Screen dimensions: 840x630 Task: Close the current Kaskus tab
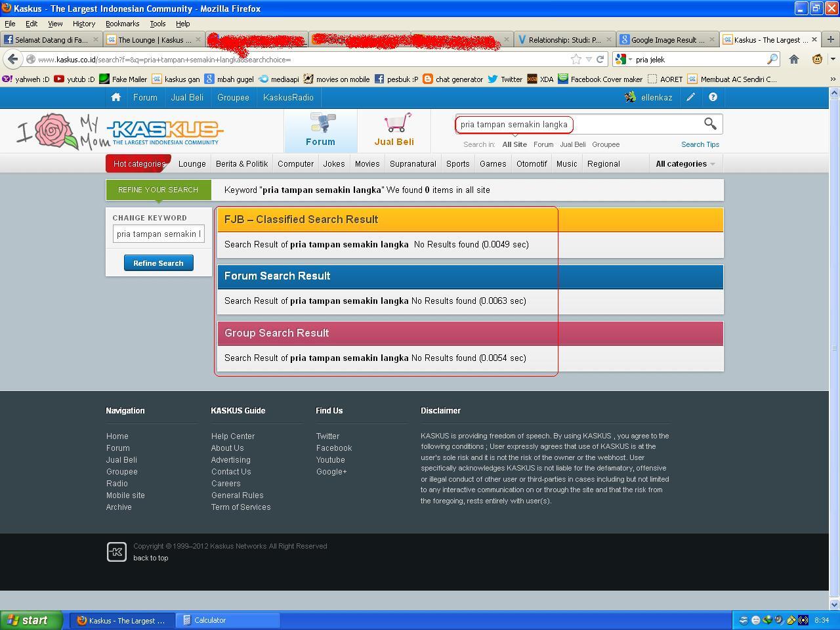click(x=814, y=39)
